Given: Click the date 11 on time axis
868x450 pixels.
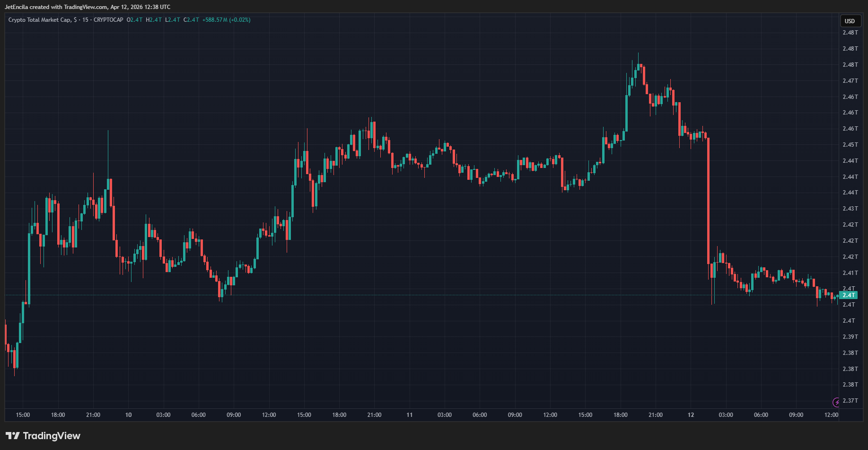Looking at the screenshot, I should pyautogui.click(x=409, y=415).
